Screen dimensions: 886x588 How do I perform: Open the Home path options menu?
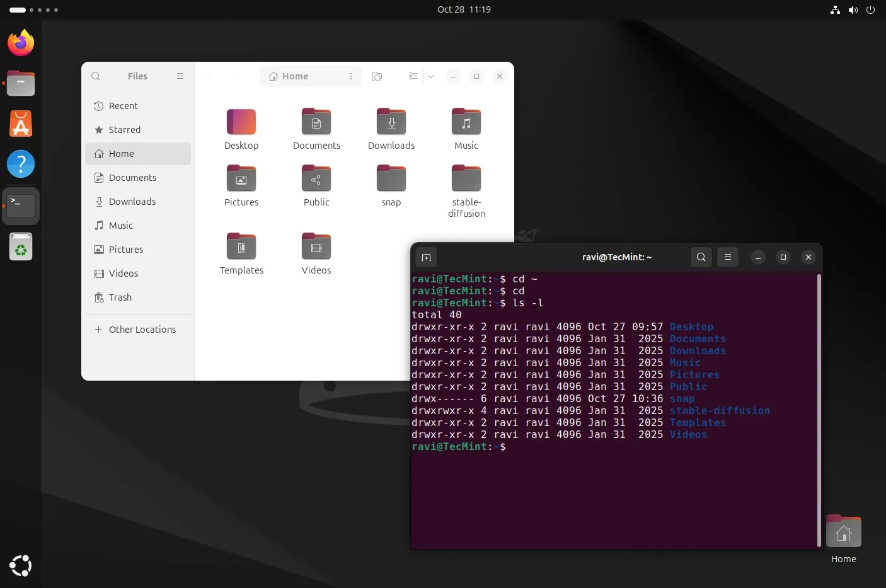(x=351, y=76)
